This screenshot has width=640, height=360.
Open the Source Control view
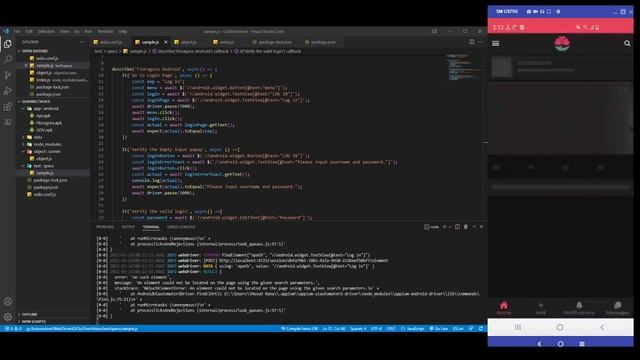pyautogui.click(x=8, y=75)
